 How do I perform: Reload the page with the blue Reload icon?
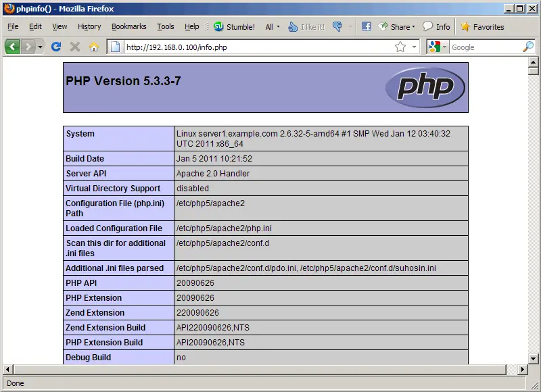tap(56, 47)
